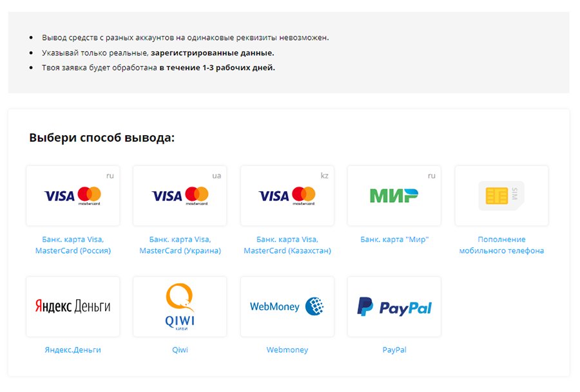The width and height of the screenshot is (580, 392).
Task: Click the Пополнение мобильного телефона link
Action: coord(501,245)
